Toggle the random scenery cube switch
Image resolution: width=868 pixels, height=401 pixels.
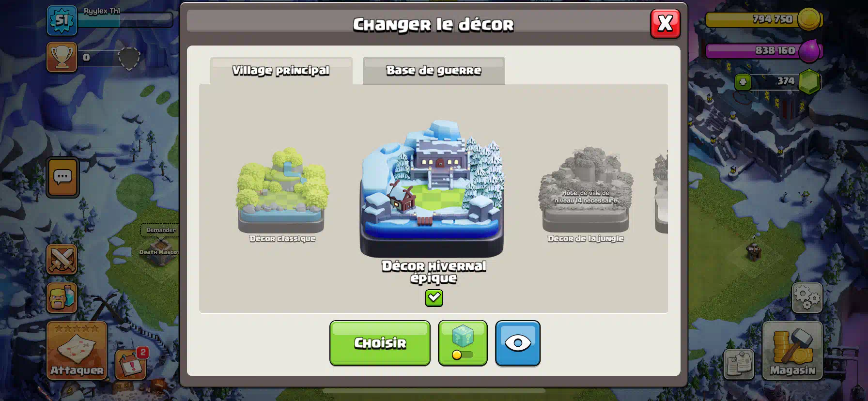[x=463, y=343]
